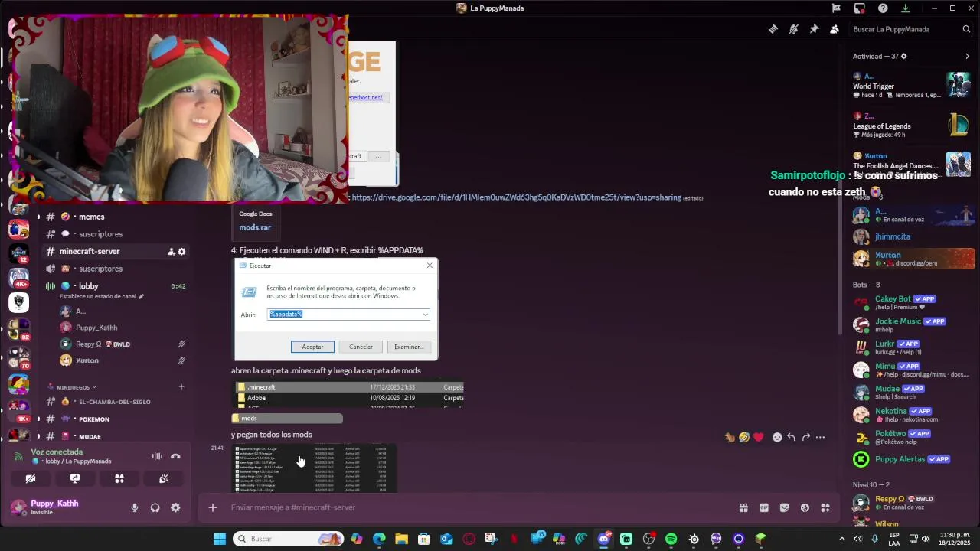The width and height of the screenshot is (980, 551).
Task: Open user settings gear near Puppy_Kathh
Action: [175, 507]
